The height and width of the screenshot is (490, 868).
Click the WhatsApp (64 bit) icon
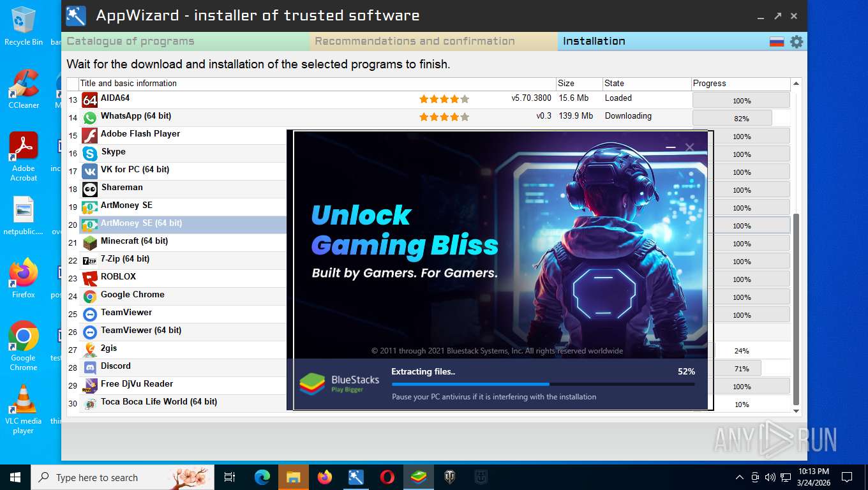click(x=90, y=117)
